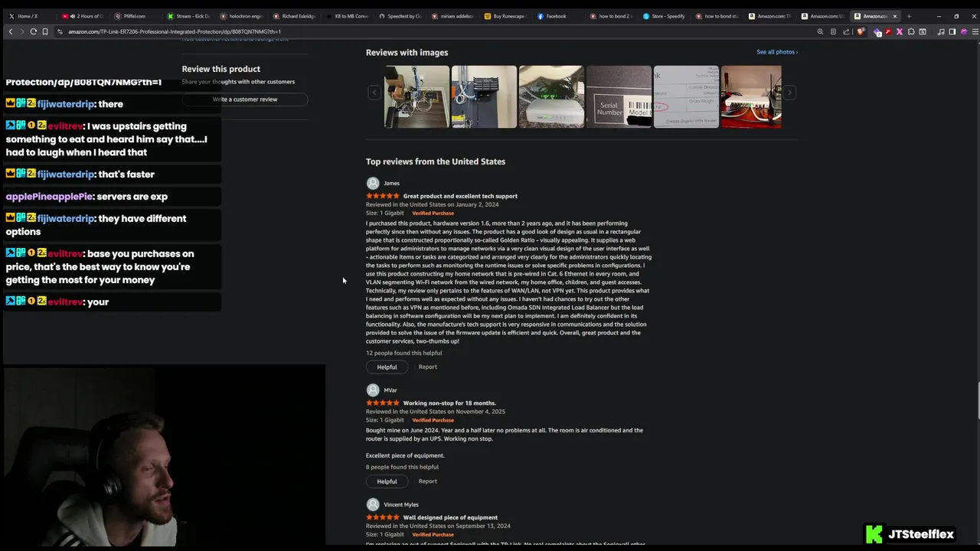Screen dimensions: 980x551
Task: Switch to the 2 Hours of YouTube tab
Action: (x=83, y=16)
